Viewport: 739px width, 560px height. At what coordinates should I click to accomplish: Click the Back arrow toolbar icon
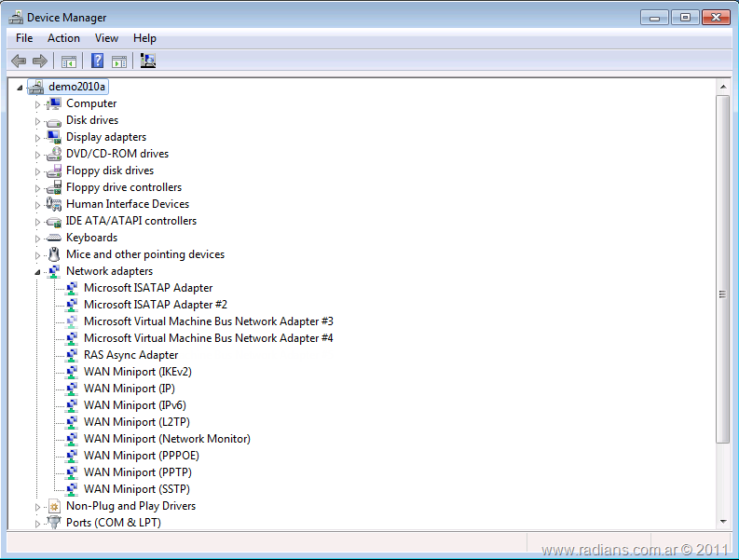(19, 61)
